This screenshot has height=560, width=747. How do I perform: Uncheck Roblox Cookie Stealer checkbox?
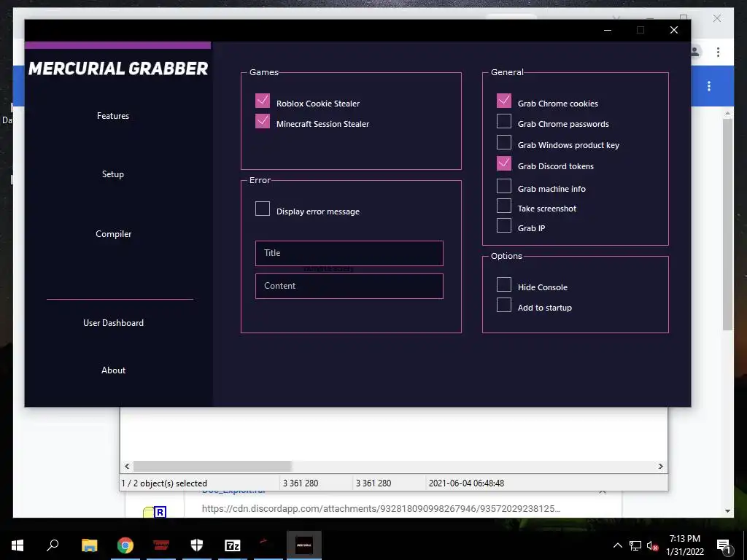click(x=263, y=101)
